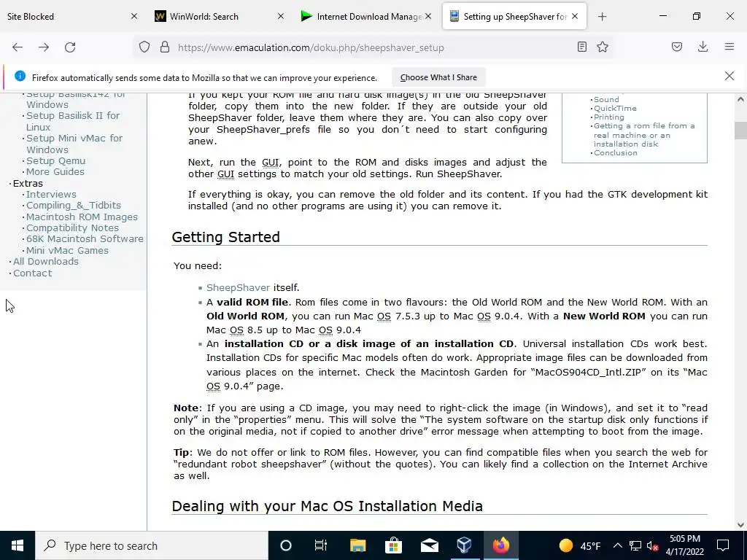Go back to the previous page
The image size is (747, 560).
point(18,47)
